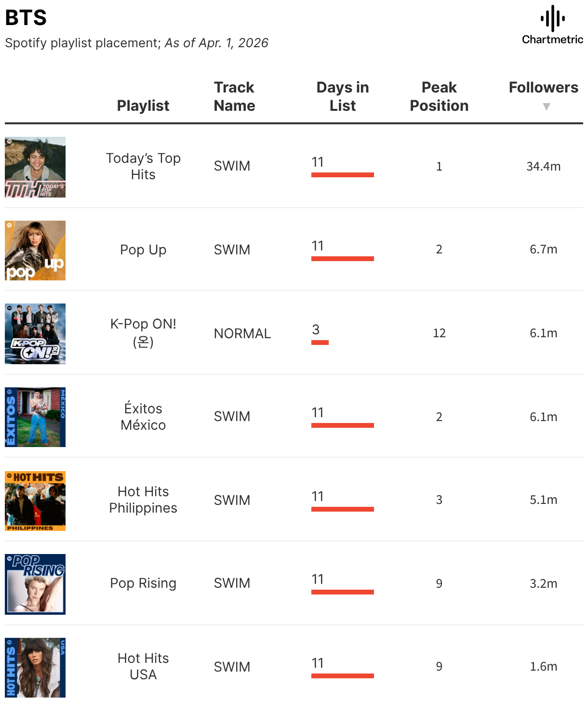Open the Today's Top Hits cover thumbnail
The width and height of the screenshot is (588, 713).
pos(35,167)
